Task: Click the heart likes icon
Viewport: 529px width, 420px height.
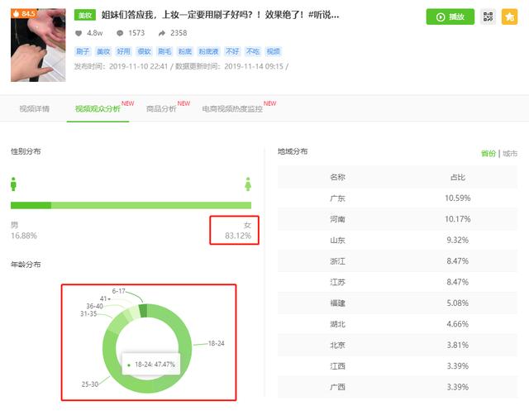Action: point(79,33)
